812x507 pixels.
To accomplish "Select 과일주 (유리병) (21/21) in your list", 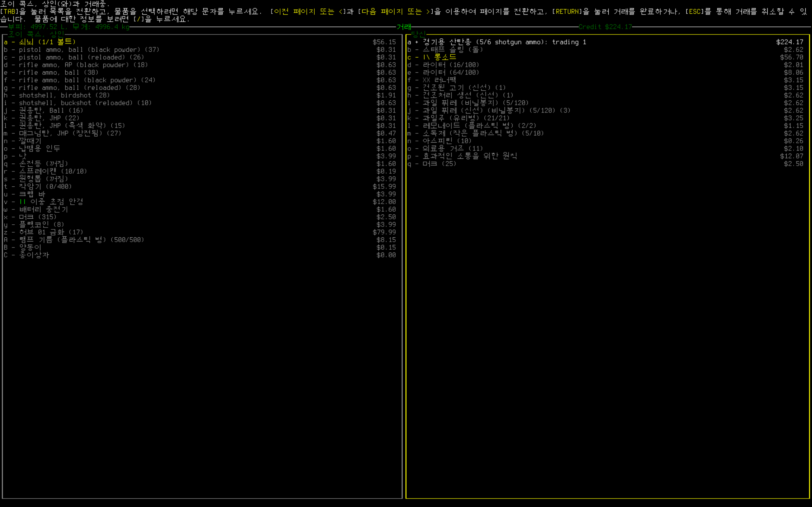I will tap(466, 118).
